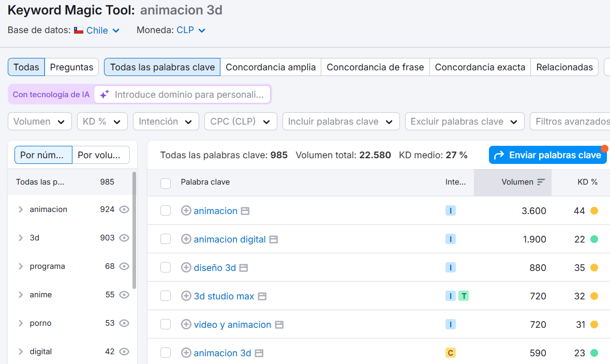The image size is (610, 364).
Task: Switch to the Preguntas tab
Action: pos(71,67)
